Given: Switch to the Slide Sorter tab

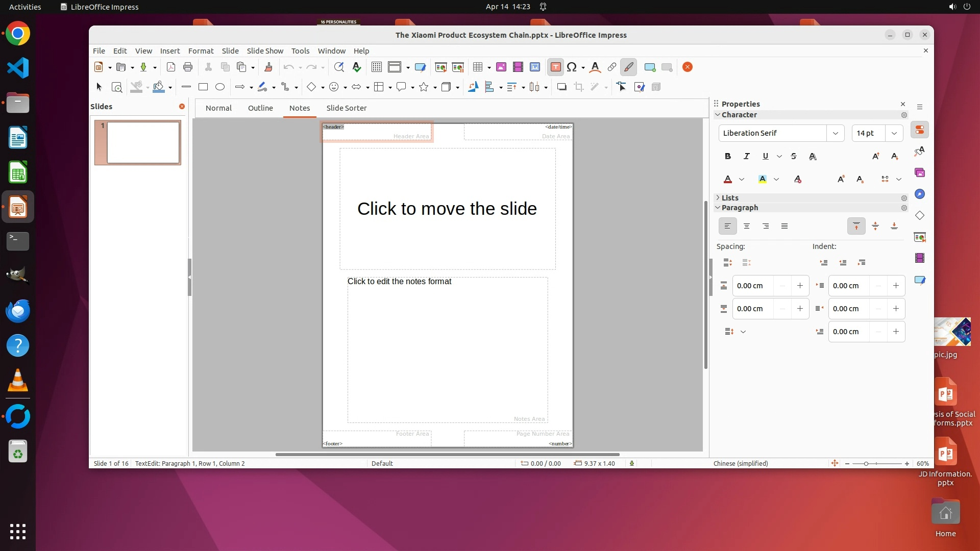Looking at the screenshot, I should pyautogui.click(x=347, y=108).
